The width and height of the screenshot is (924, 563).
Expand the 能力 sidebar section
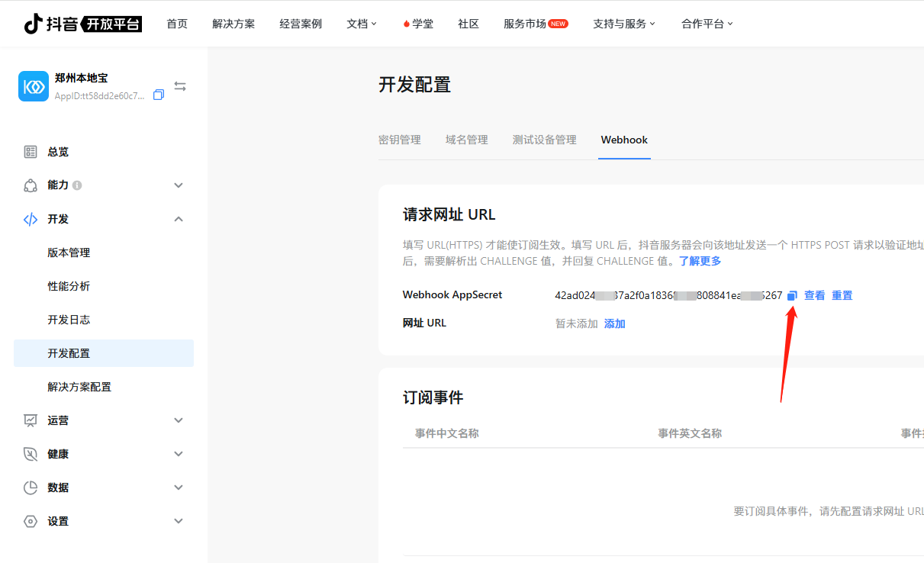coord(179,185)
